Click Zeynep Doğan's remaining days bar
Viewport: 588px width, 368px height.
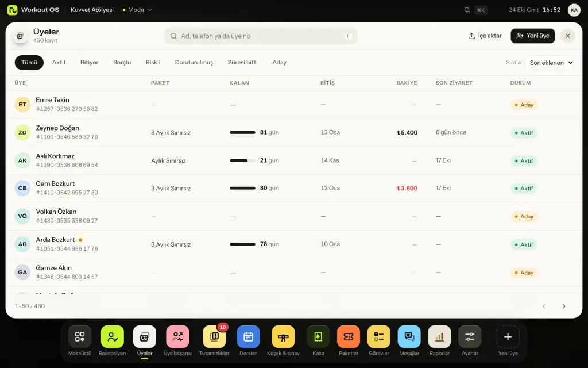243,133
